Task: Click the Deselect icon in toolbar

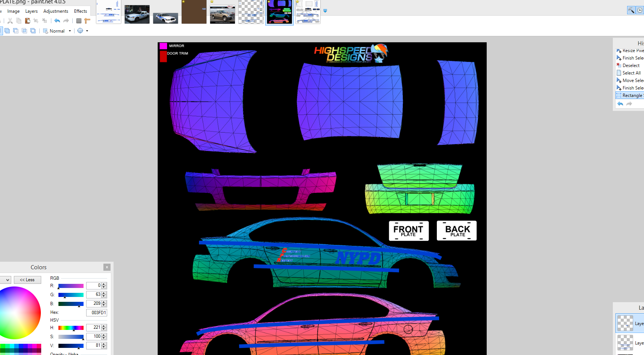Action: coord(45,21)
